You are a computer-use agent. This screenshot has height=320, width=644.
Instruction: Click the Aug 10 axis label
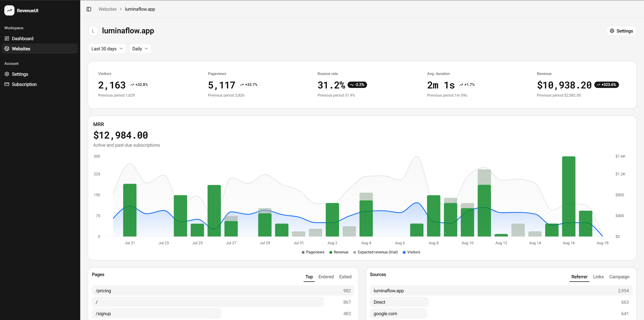coord(467,243)
